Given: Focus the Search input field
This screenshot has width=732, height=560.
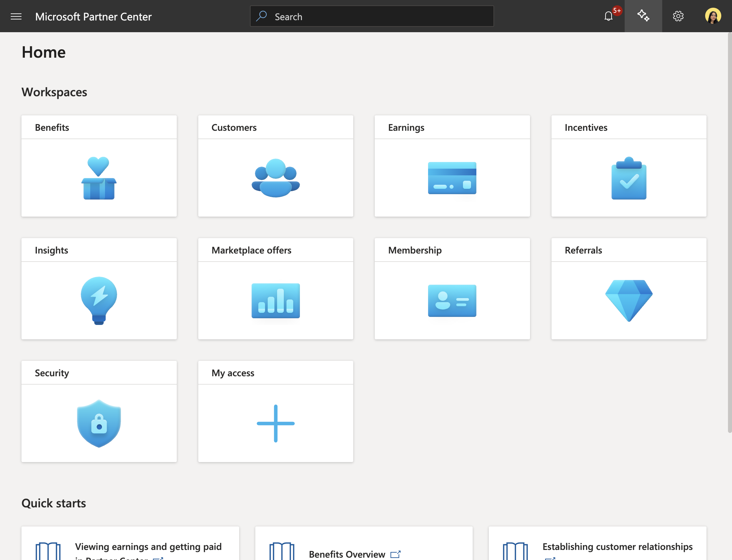Looking at the screenshot, I should tap(372, 16).
